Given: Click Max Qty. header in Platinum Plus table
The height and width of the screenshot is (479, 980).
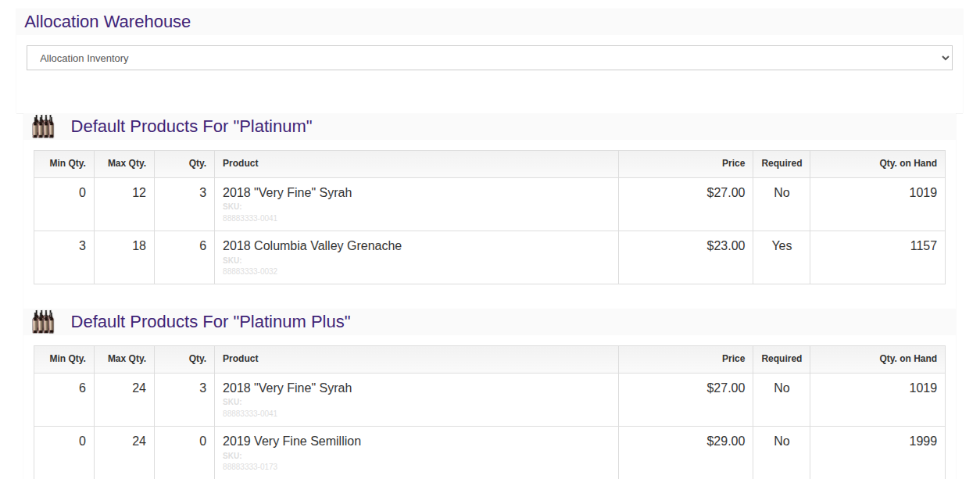Looking at the screenshot, I should [x=127, y=359].
